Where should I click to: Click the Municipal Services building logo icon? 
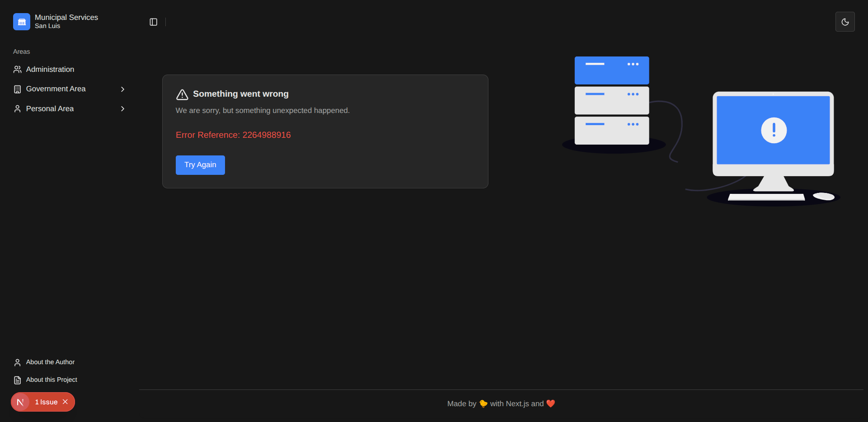pos(22,22)
